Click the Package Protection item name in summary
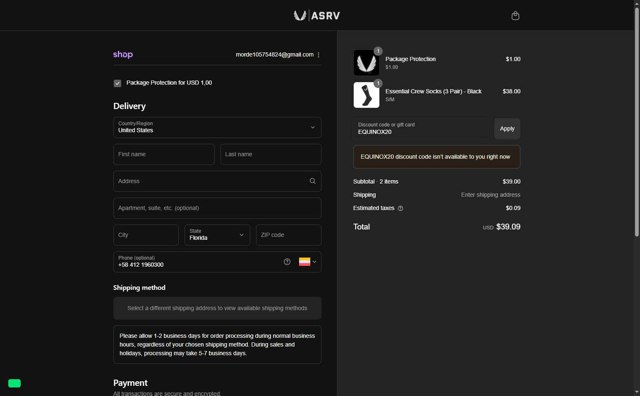Image resolution: width=640 pixels, height=396 pixels. (410, 59)
